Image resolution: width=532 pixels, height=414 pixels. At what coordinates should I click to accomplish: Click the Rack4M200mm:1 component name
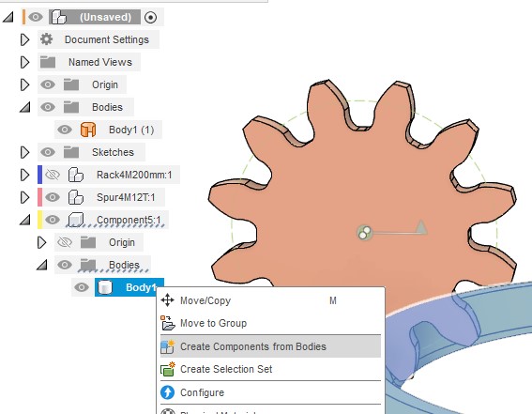click(x=134, y=175)
